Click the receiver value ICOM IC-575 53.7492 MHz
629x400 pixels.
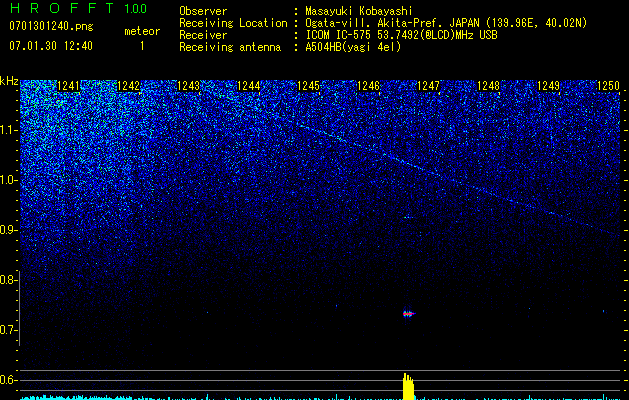[x=402, y=35]
